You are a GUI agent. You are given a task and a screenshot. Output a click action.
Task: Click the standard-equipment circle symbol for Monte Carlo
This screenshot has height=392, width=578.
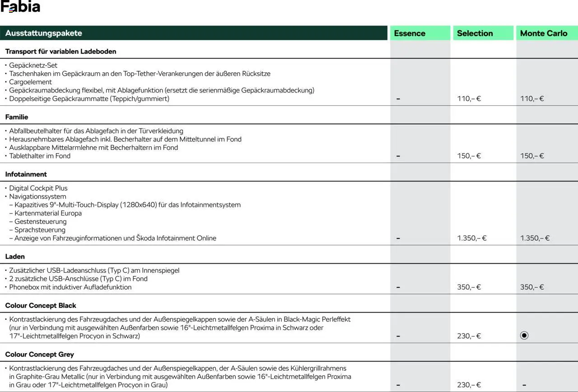tap(524, 336)
